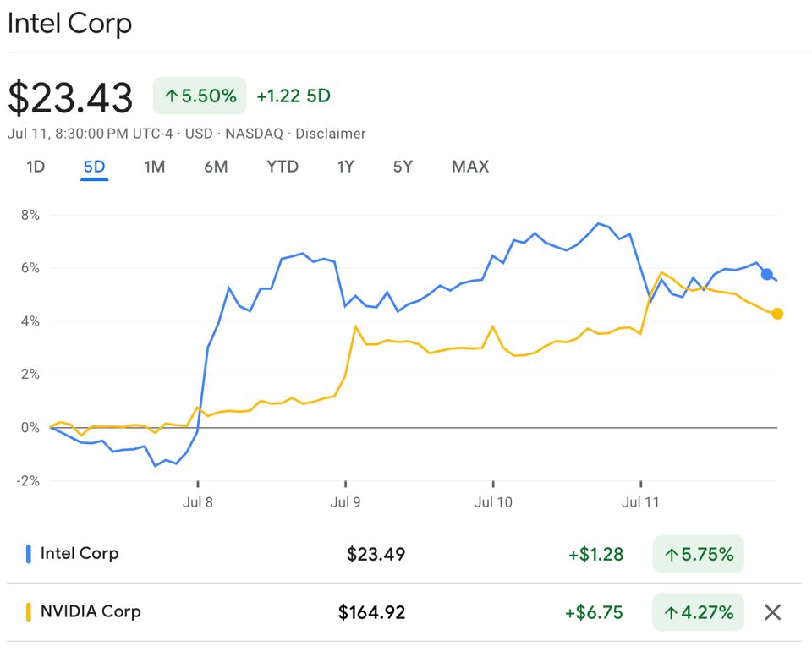Click the Jul 10 axis label

tap(493, 501)
